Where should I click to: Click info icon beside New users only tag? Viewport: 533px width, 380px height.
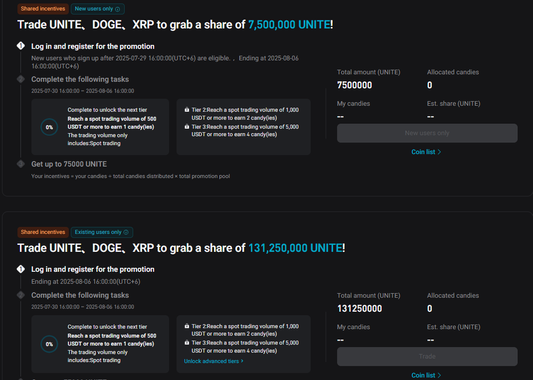118,9
